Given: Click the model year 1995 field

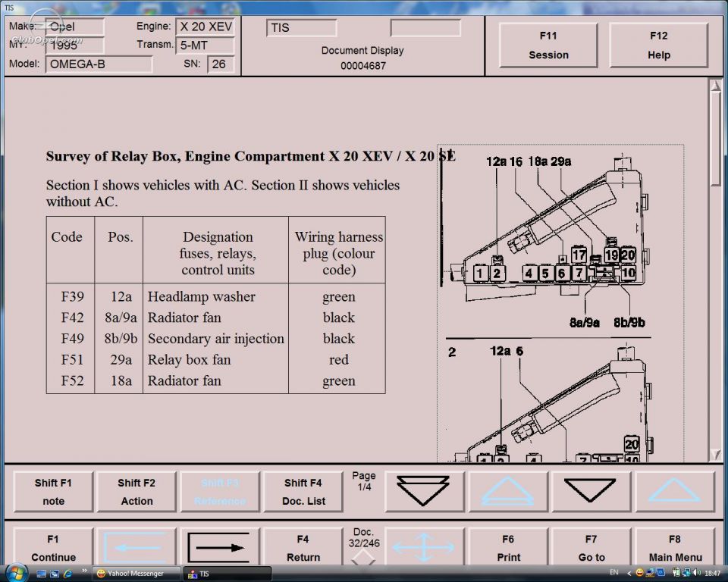Looking at the screenshot, I should [x=75, y=45].
